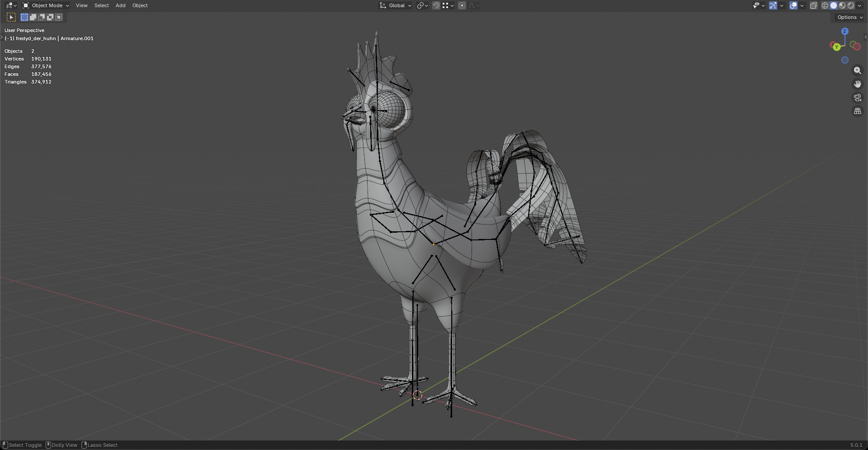The height and width of the screenshot is (450, 868).
Task: Choose Intersect Existing Selection mode
Action: (59, 17)
